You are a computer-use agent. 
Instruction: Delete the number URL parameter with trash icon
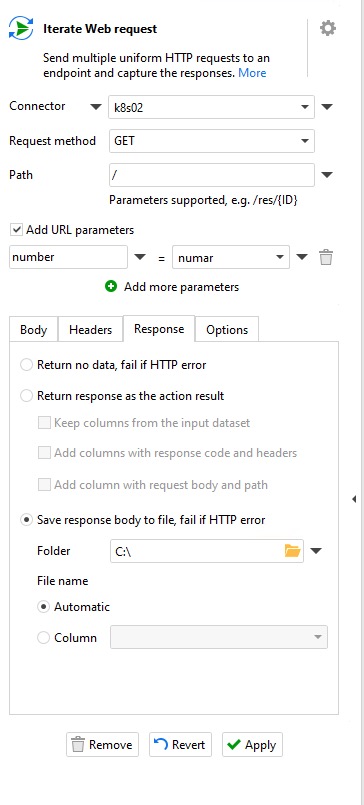tap(326, 257)
